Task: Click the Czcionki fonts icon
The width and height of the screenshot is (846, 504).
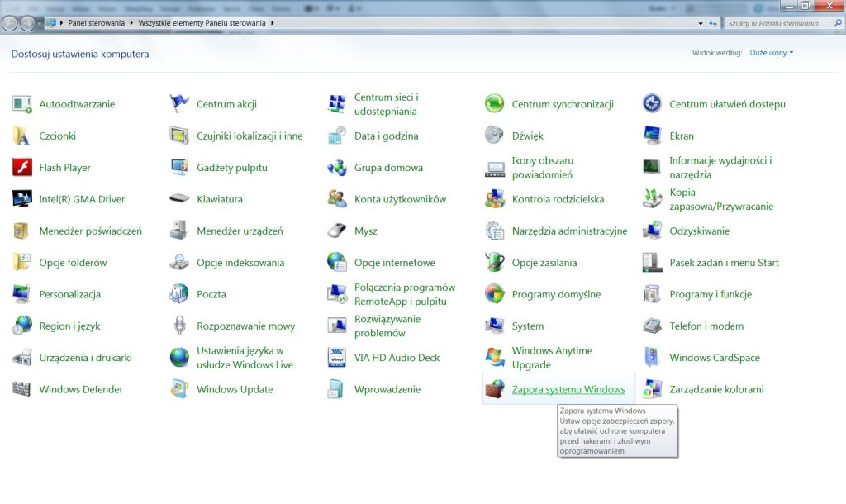Action: click(22, 136)
